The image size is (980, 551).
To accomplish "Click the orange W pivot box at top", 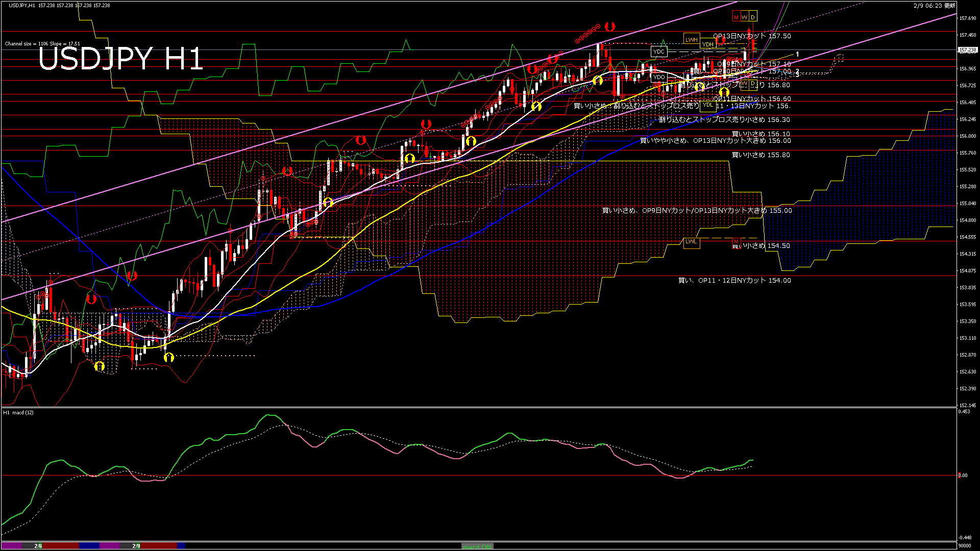I will pos(744,17).
